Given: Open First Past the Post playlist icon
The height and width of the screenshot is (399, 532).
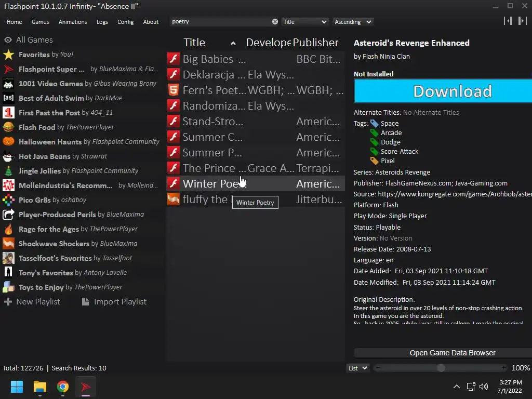Looking at the screenshot, I should [8, 113].
